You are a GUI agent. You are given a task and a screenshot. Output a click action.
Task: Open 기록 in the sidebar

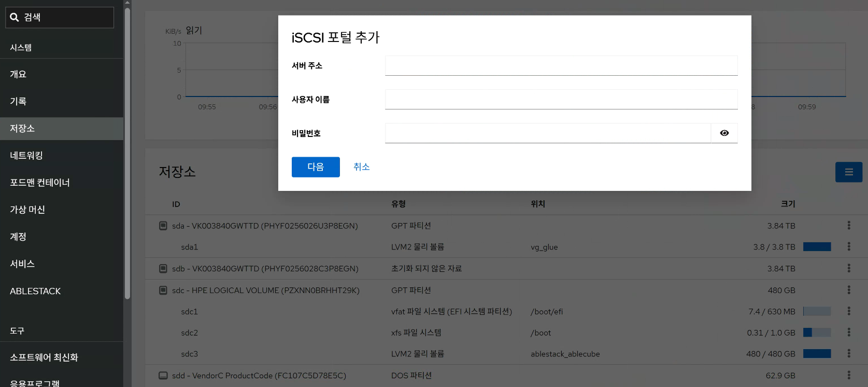click(x=62, y=101)
